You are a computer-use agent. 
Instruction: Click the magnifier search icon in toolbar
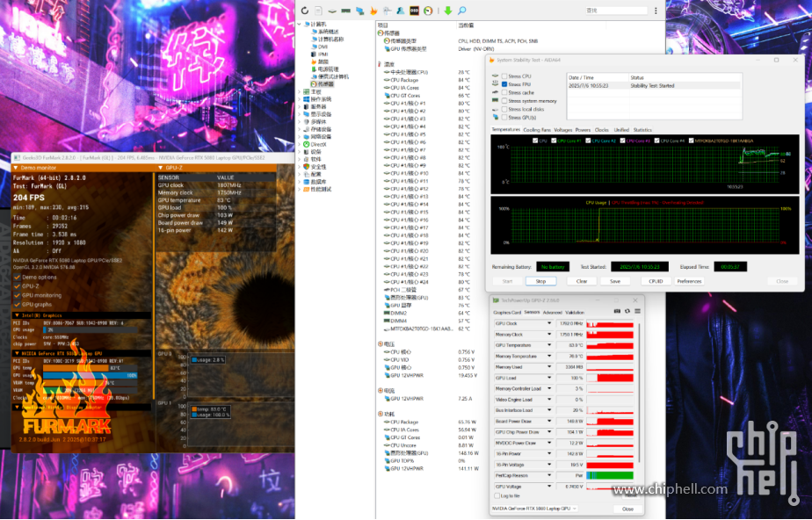click(x=461, y=11)
